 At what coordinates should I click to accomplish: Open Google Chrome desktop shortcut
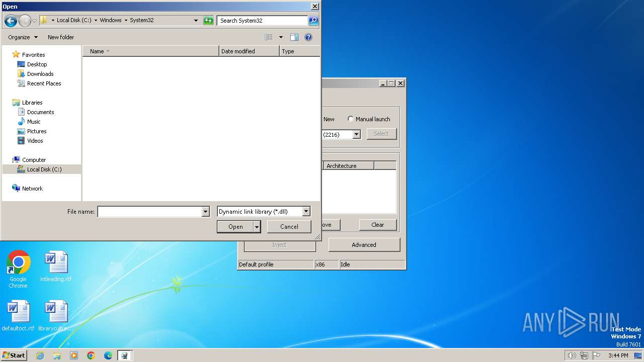point(18,269)
